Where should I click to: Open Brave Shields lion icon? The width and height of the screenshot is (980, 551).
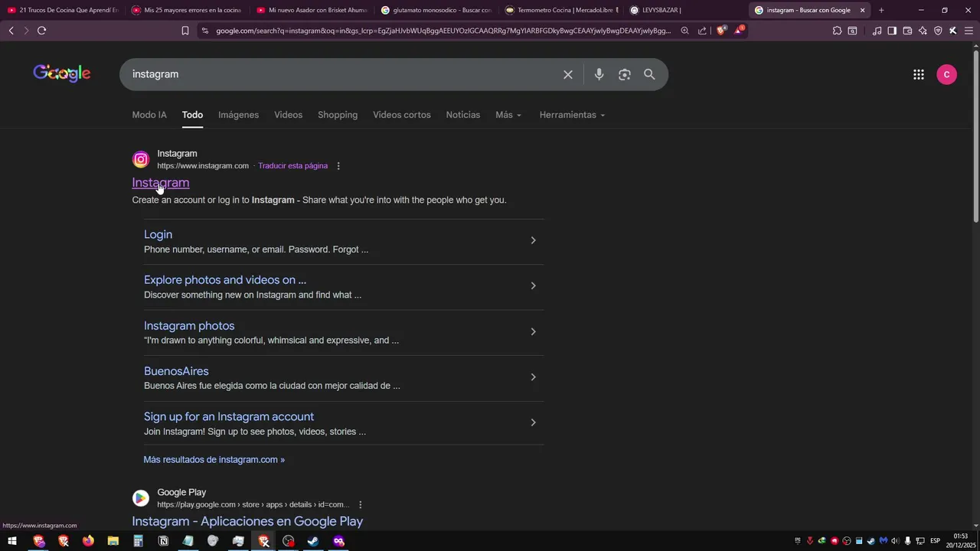pos(721,31)
